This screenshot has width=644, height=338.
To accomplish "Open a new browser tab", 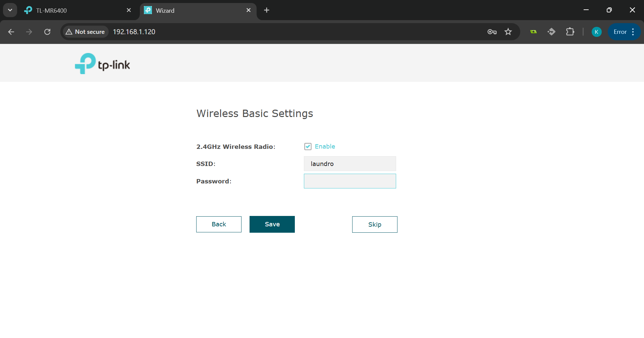I will pos(267,10).
